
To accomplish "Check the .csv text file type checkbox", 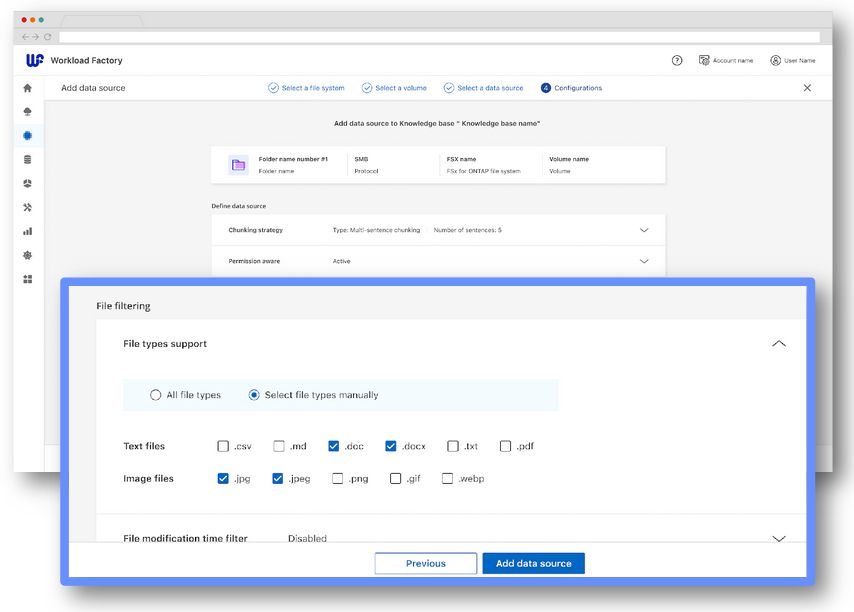I will [224, 445].
